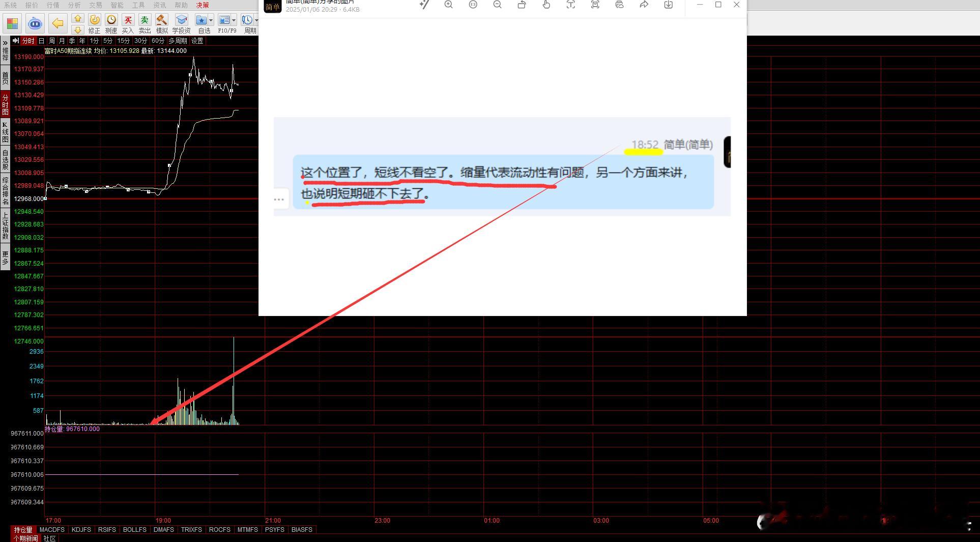Zoom in on the viewer image
This screenshot has height=542, width=980.
point(448,5)
